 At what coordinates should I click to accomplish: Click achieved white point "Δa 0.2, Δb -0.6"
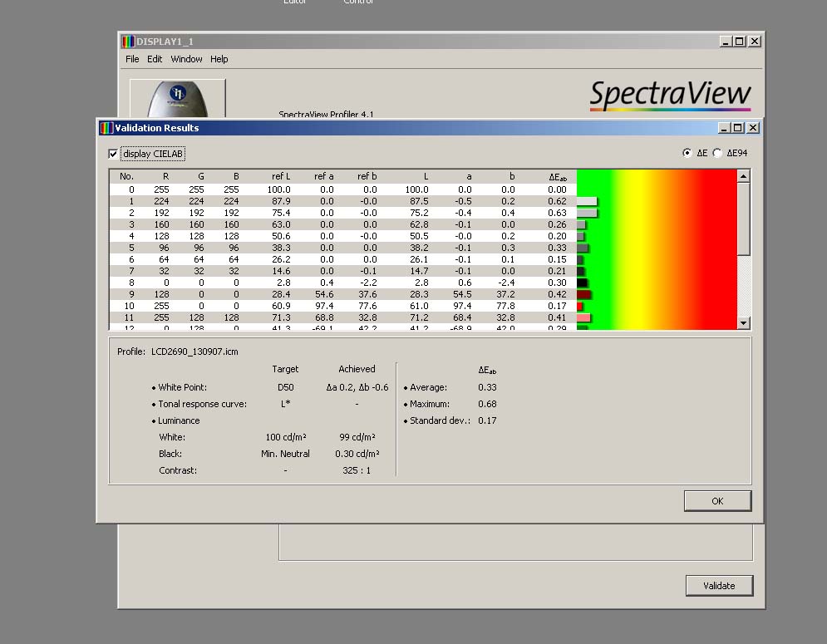click(357, 387)
